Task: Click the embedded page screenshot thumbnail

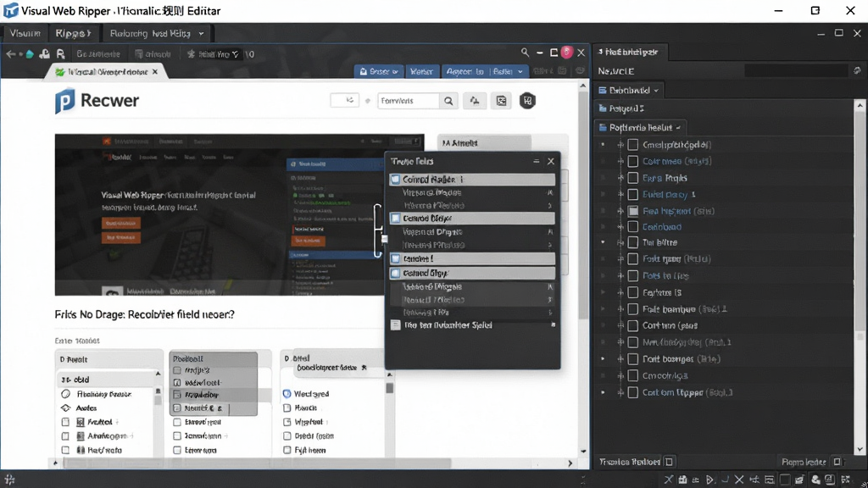Action: [x=239, y=214]
